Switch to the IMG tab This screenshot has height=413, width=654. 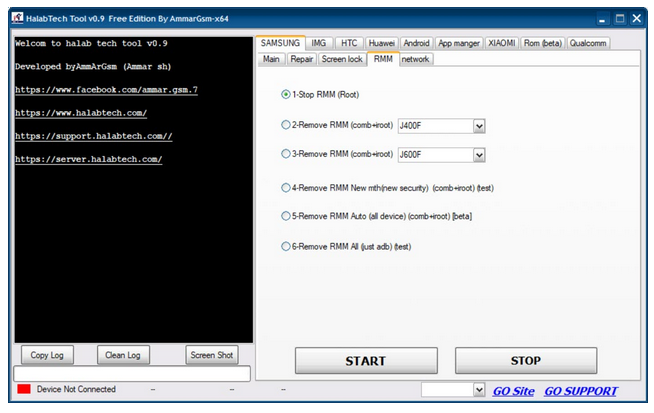[x=319, y=43]
